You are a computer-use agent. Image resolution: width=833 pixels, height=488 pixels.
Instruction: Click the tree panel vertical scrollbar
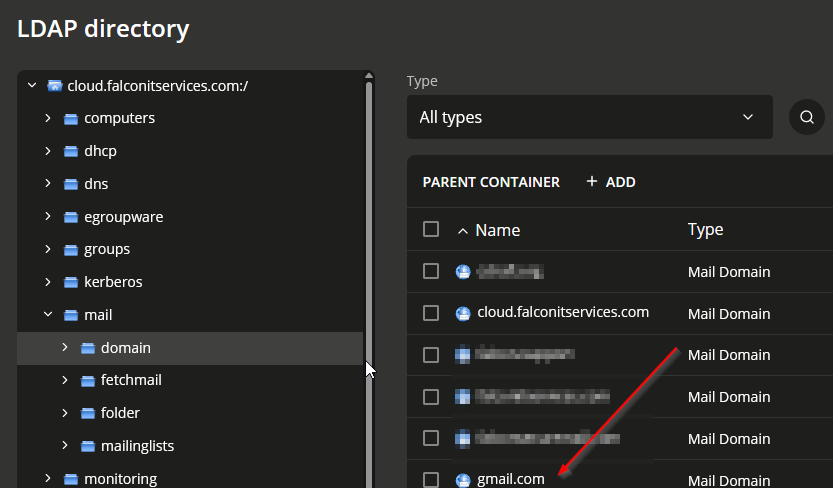coord(369,284)
